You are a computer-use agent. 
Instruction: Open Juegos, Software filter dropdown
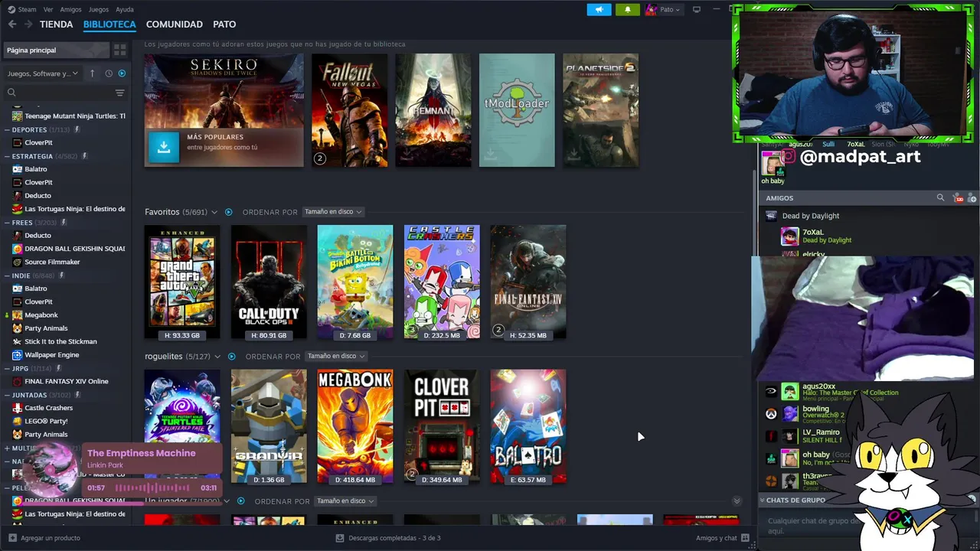coord(43,73)
